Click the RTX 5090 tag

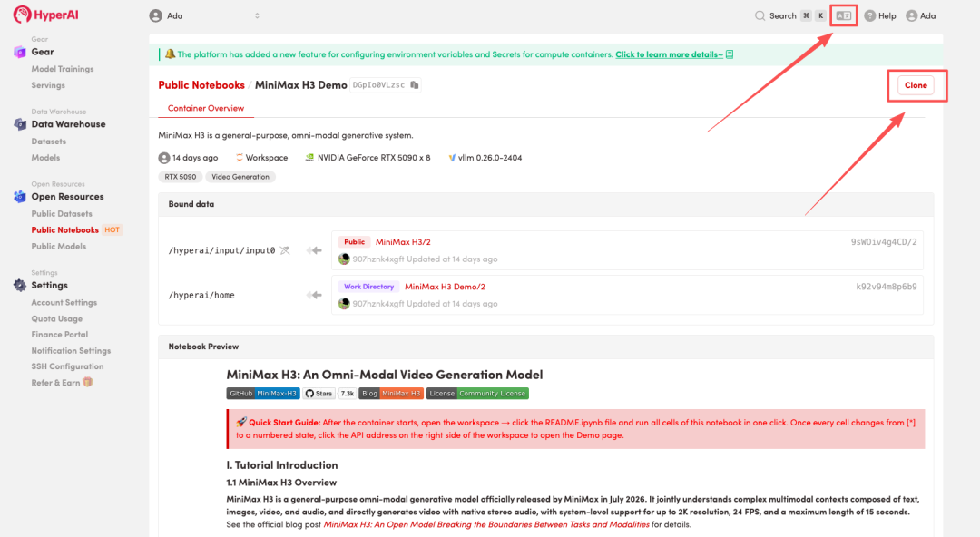pos(180,177)
